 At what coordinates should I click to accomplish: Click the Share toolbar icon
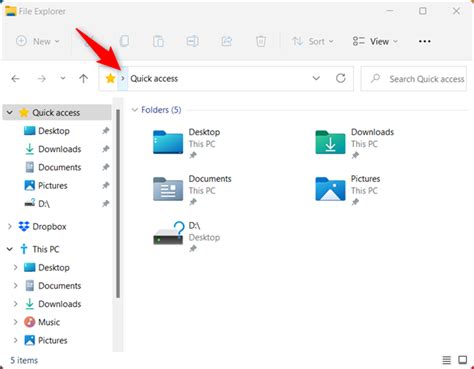pyautogui.click(x=227, y=41)
